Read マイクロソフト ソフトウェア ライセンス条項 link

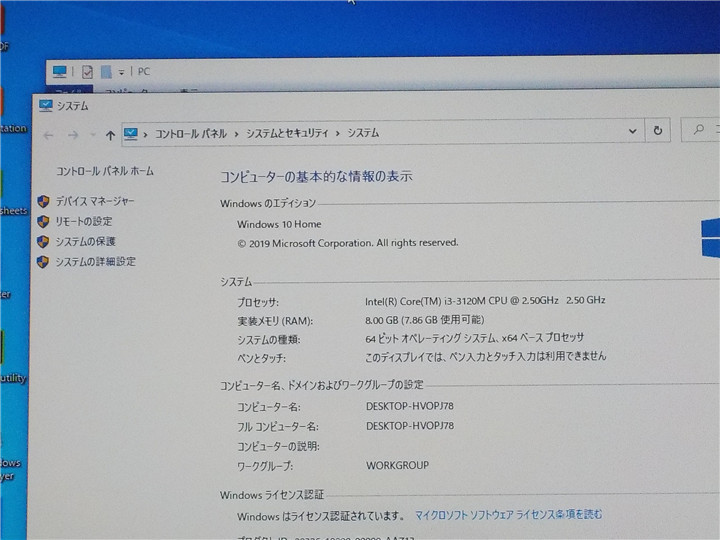(508, 515)
